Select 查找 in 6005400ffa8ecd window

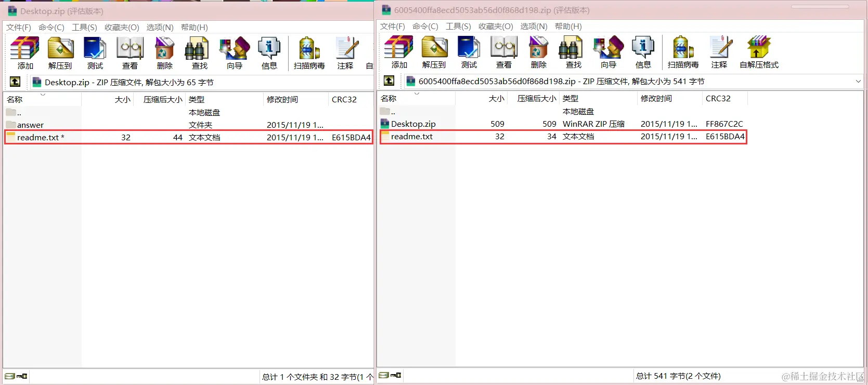point(574,52)
